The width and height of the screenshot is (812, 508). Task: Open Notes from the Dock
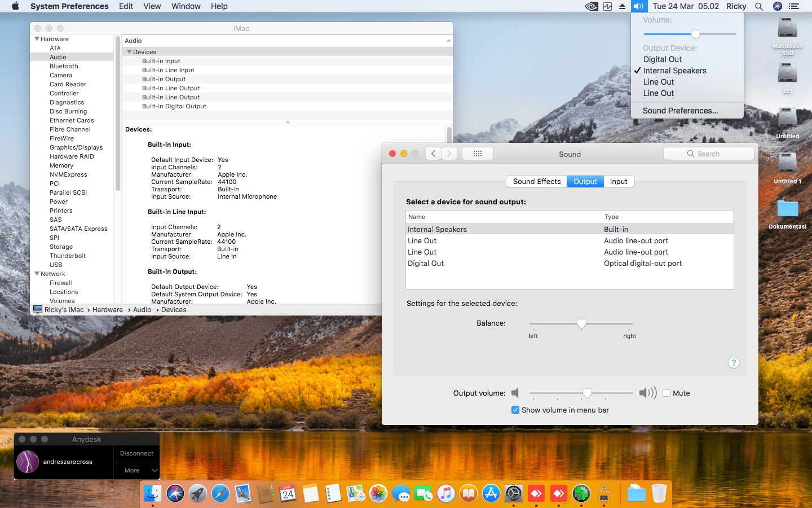[x=311, y=493]
